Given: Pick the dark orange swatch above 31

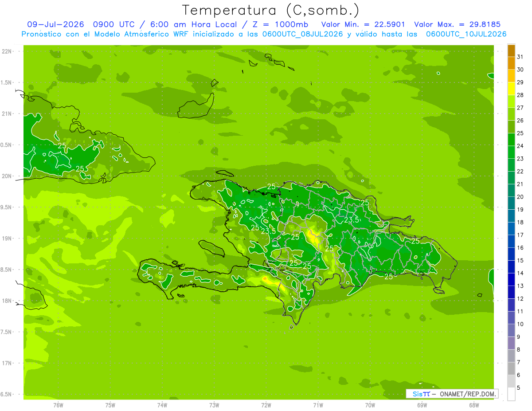Looking at the screenshot, I should 511,51.
